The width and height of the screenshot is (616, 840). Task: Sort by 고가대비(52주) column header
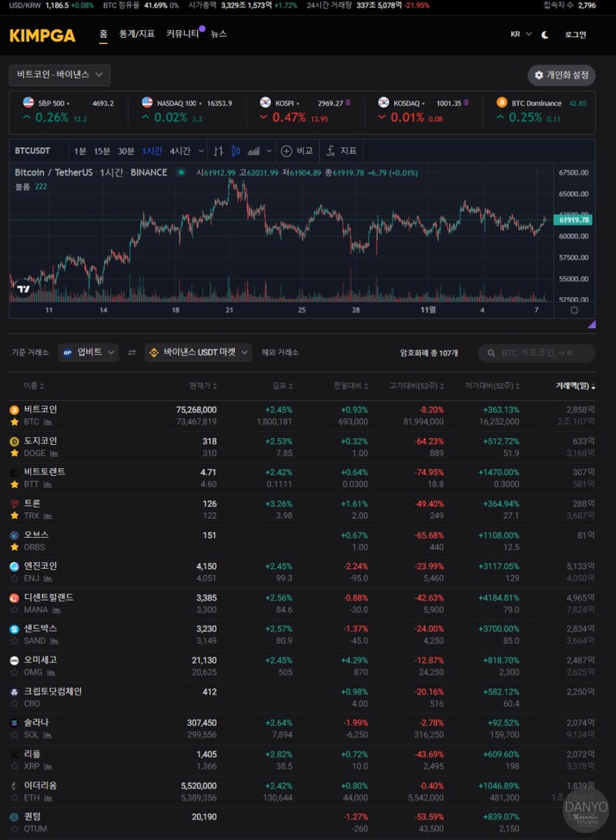(x=417, y=386)
